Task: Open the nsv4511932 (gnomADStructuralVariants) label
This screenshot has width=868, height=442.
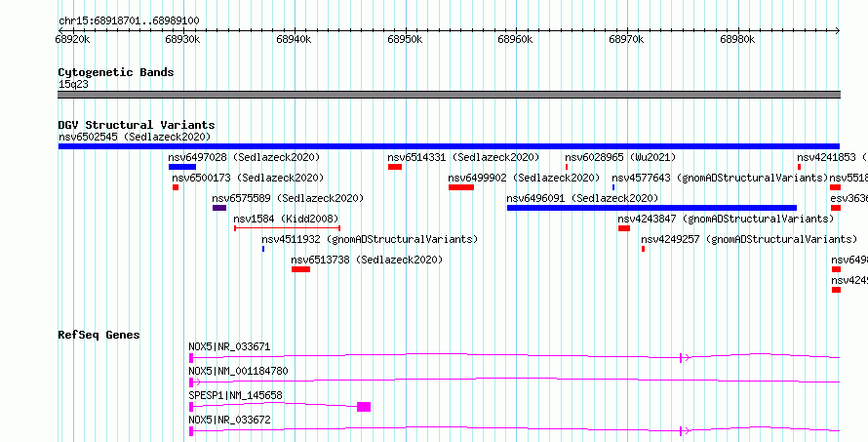Action: [370, 239]
